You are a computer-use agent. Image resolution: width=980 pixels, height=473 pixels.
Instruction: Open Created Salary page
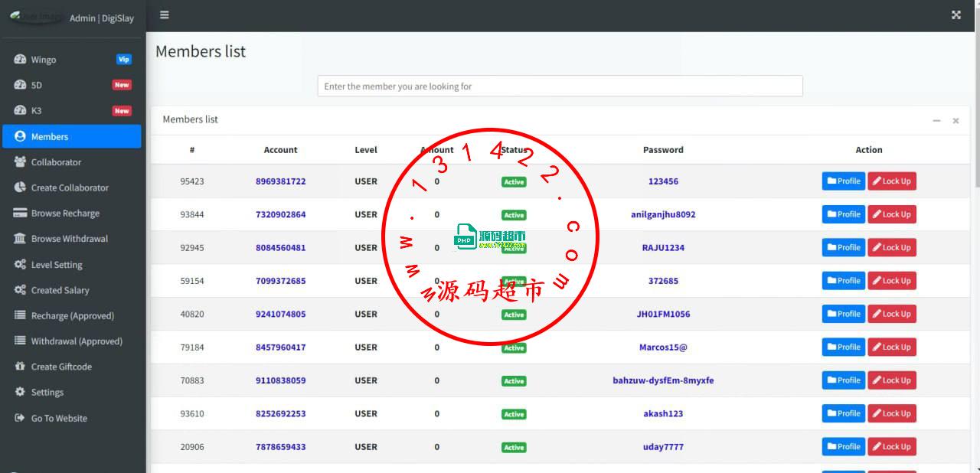click(73, 290)
